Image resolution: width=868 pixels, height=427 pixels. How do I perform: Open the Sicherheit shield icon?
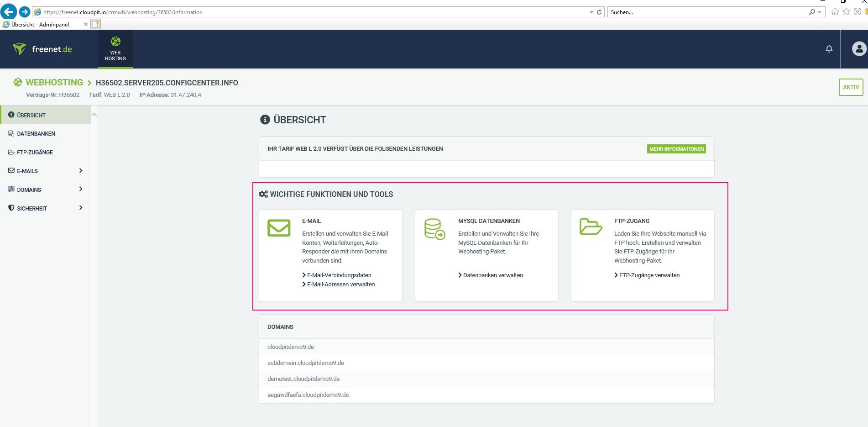point(10,208)
